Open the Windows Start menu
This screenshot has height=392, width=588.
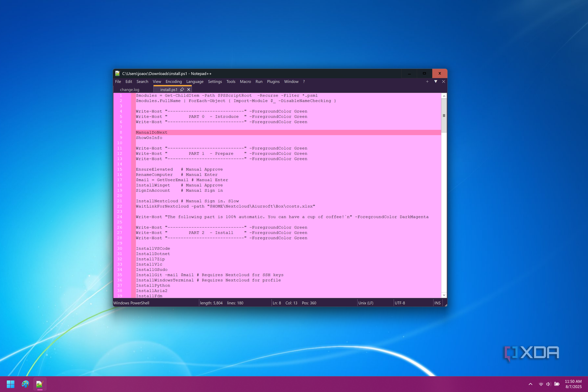point(11,384)
